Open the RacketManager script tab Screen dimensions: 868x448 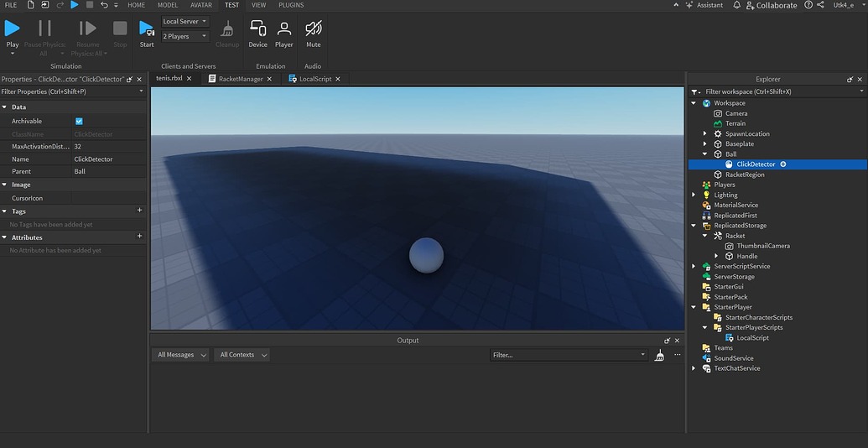pos(241,79)
